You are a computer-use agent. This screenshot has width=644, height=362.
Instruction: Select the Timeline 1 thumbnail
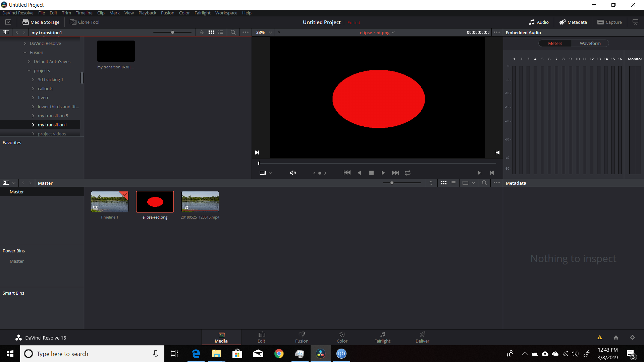coord(110,202)
